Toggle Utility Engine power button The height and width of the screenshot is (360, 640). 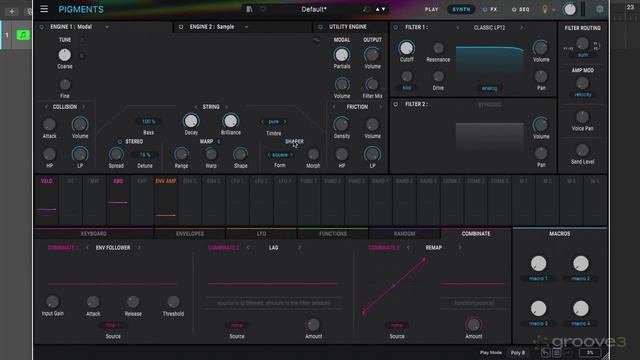tap(320, 27)
